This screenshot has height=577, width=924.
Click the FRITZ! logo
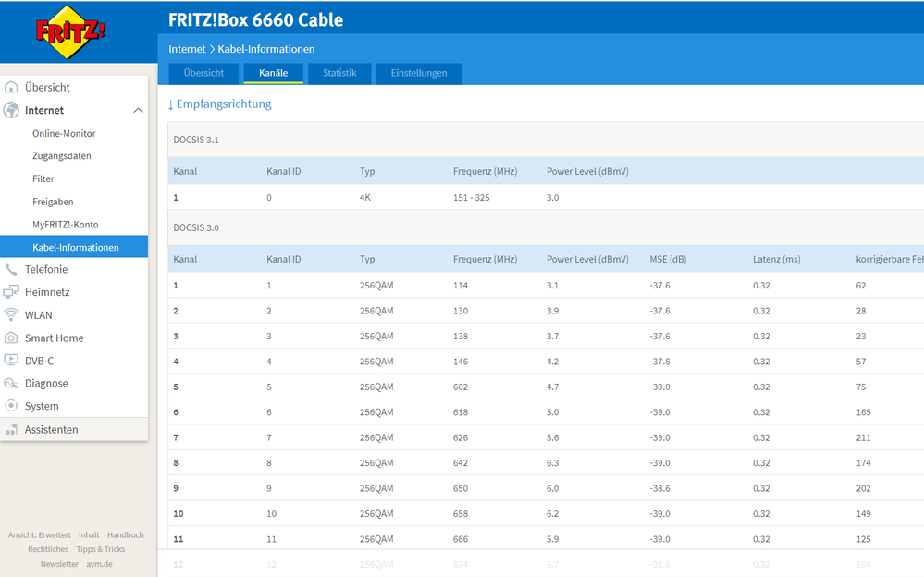pyautogui.click(x=70, y=31)
